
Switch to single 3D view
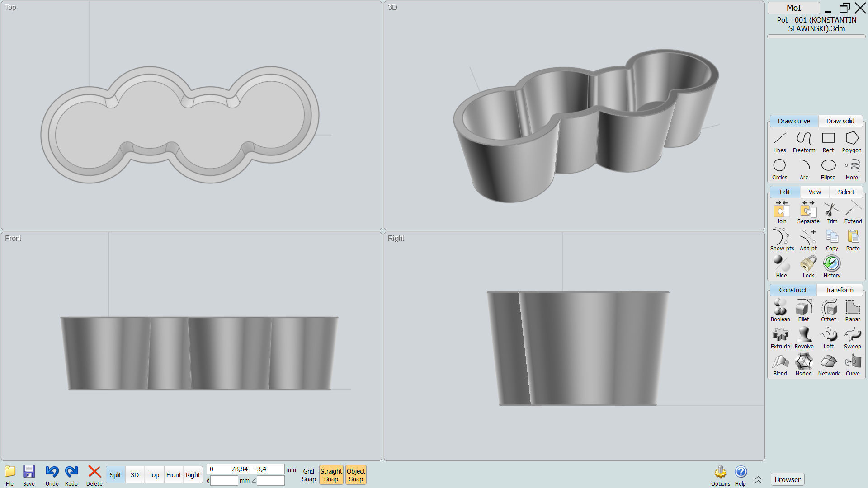pyautogui.click(x=135, y=475)
